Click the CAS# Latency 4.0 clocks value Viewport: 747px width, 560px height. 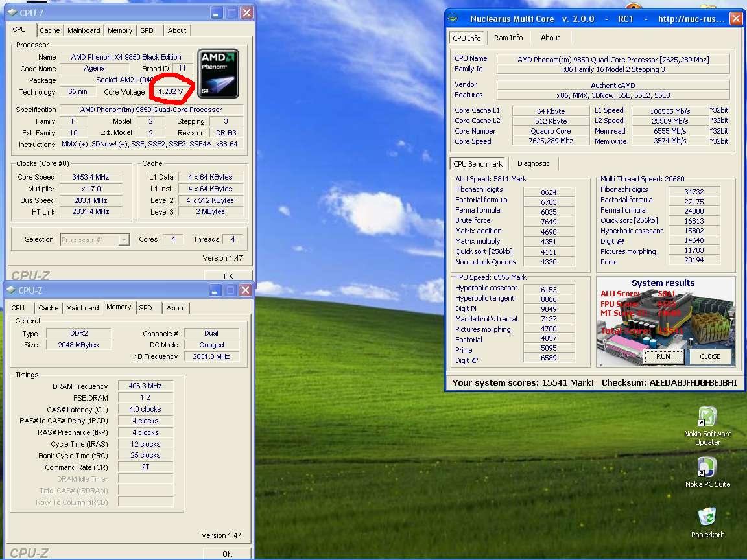coord(145,409)
